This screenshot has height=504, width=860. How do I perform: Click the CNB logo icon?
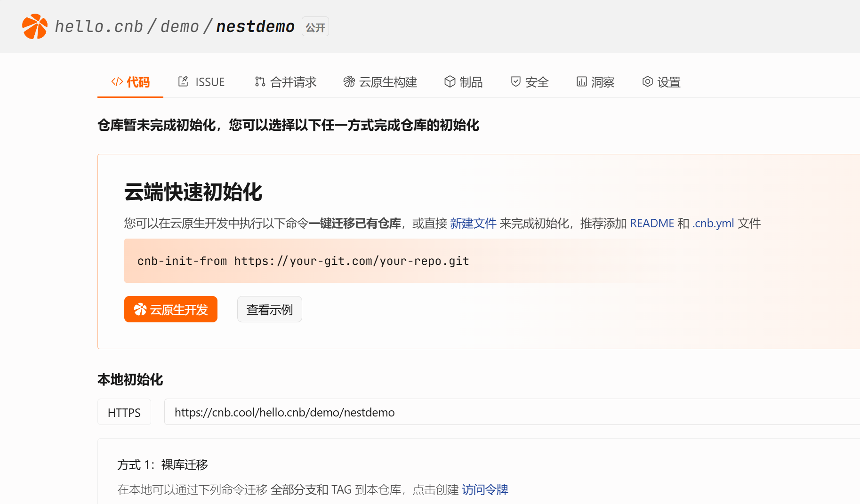34,26
